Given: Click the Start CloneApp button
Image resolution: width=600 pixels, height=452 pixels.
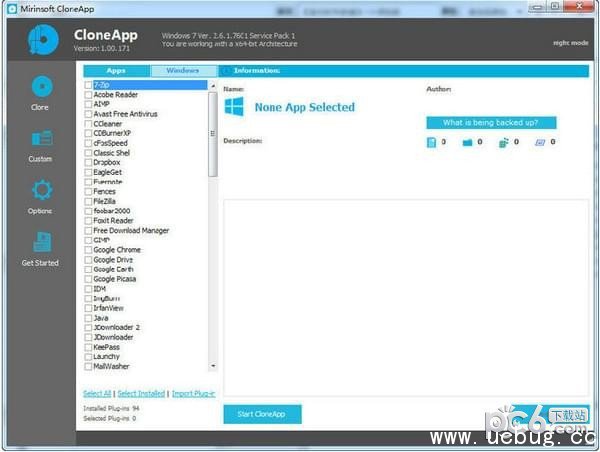Looking at the screenshot, I should pos(262,414).
